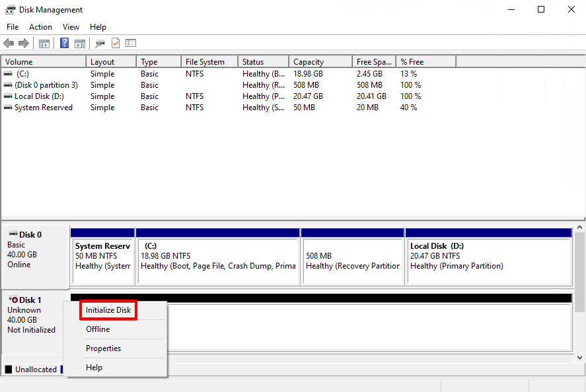Screen dimensions: 586x392
Task: Click Show/Hide Action Pane toolbar icon
Action: coord(80,44)
